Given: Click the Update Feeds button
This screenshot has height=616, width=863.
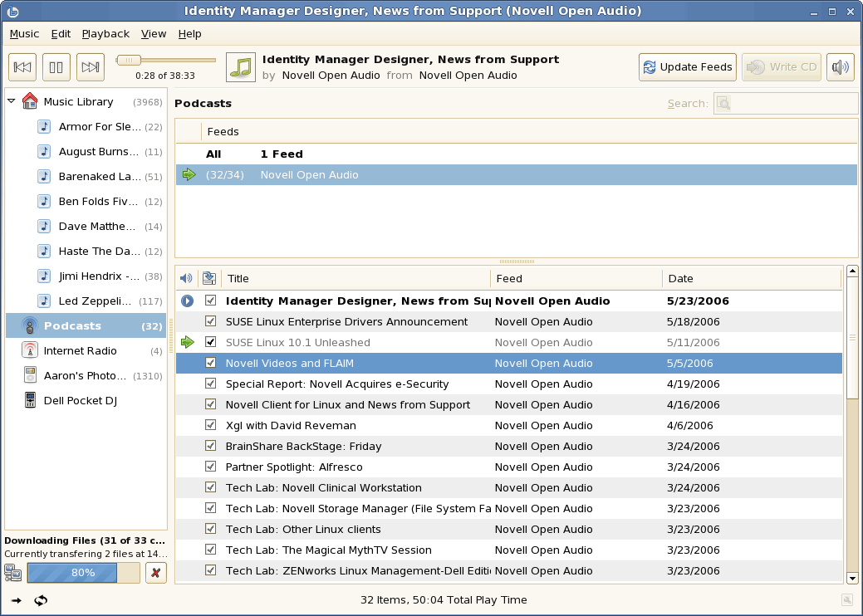Looking at the screenshot, I should click(x=688, y=67).
